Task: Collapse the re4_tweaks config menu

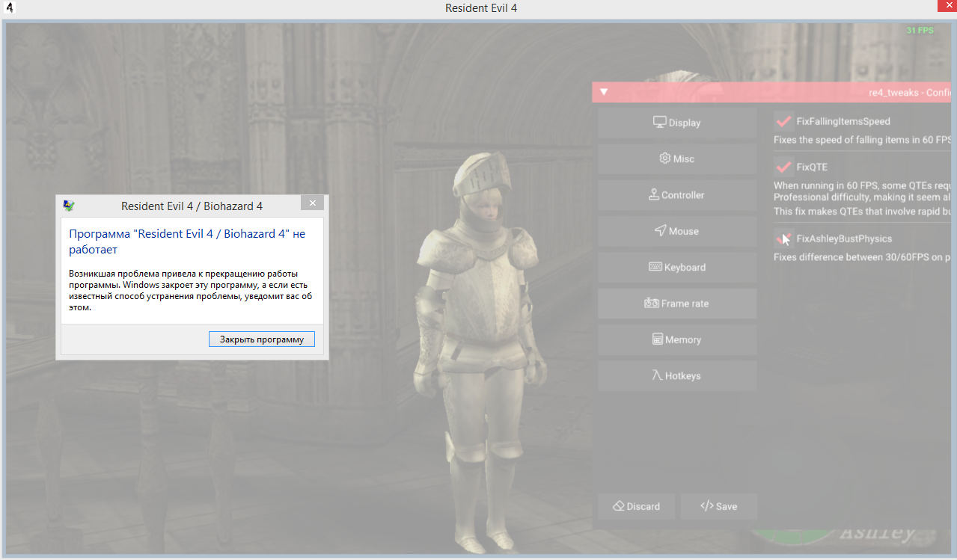Action: 603,91
